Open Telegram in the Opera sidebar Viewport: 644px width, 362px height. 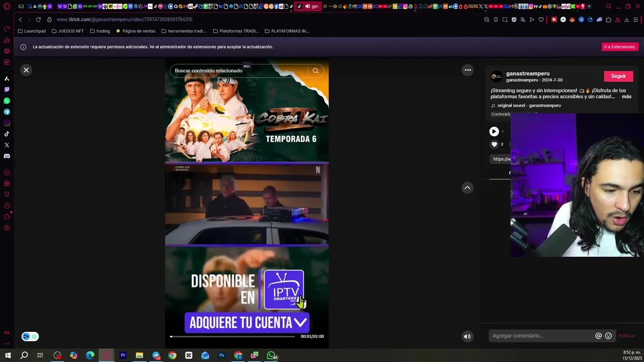[7, 112]
